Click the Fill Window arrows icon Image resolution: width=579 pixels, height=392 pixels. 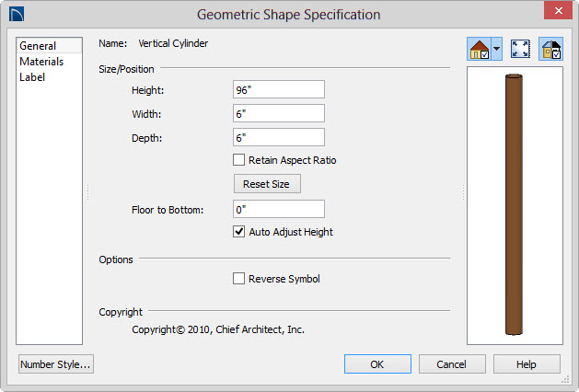tap(520, 49)
